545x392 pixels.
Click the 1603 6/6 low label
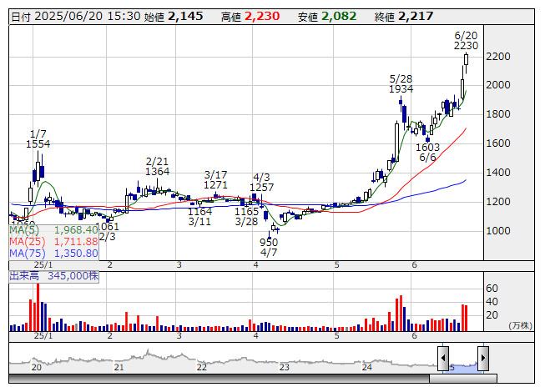(x=427, y=152)
